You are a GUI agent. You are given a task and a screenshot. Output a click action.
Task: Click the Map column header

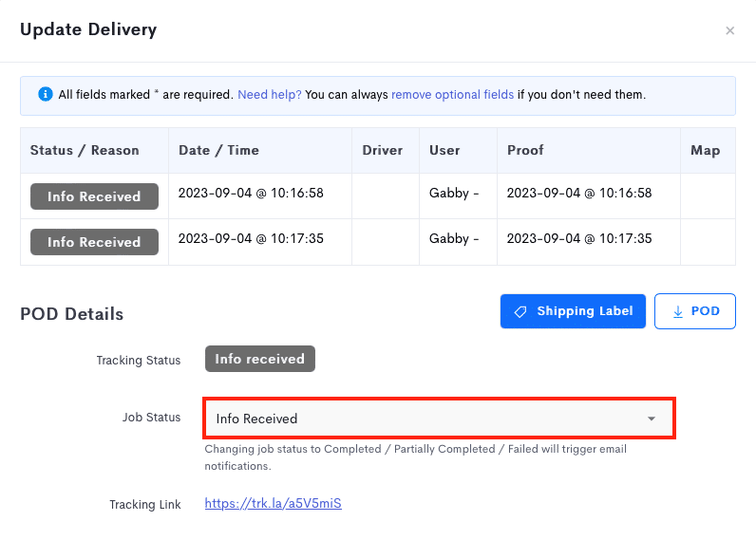click(x=706, y=150)
